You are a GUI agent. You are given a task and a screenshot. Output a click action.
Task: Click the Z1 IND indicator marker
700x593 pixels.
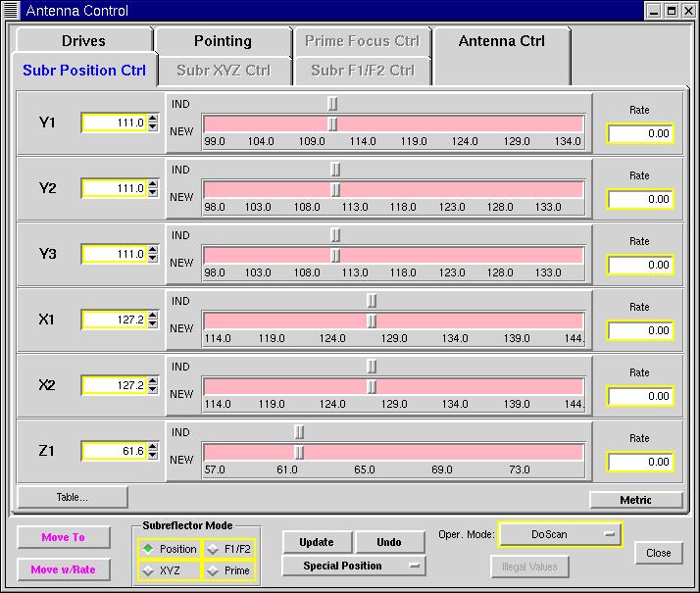point(300,432)
